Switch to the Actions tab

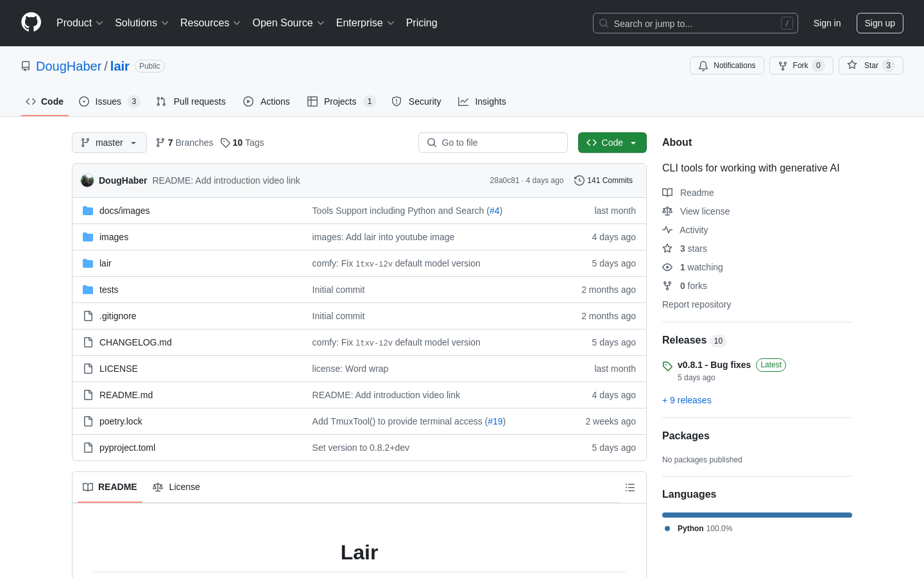click(x=266, y=101)
